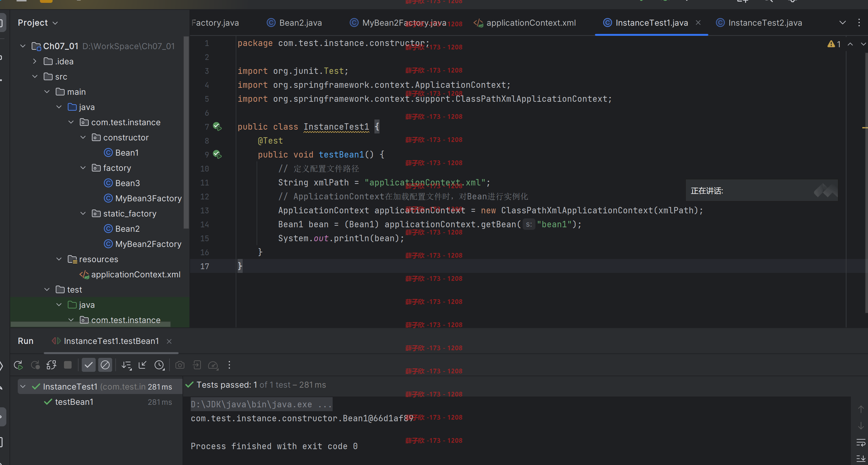The image size is (868, 465).
Task: Switch to the Bean2.java tab
Action: pyautogui.click(x=294, y=23)
